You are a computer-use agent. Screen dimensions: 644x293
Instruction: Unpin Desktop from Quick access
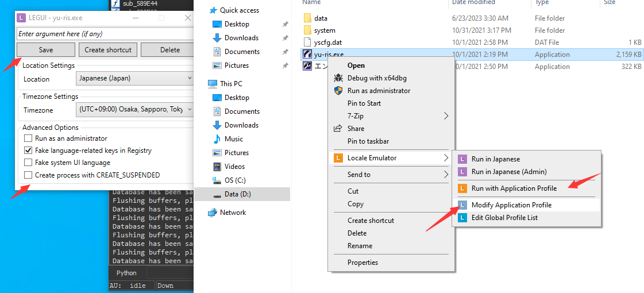[286, 24]
